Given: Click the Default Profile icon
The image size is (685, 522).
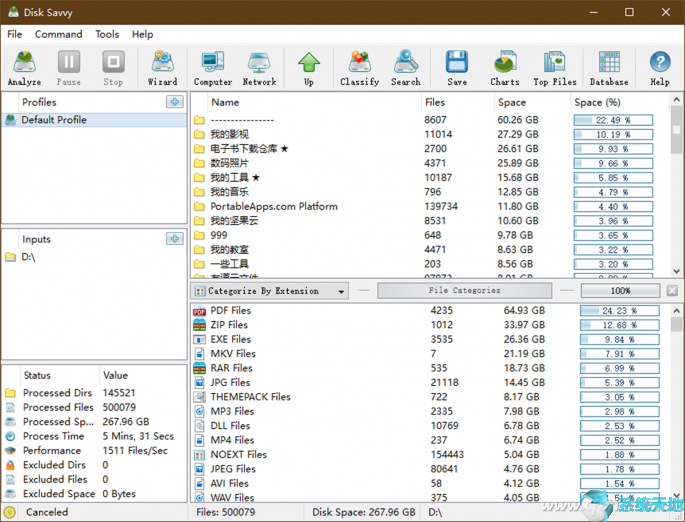Looking at the screenshot, I should pyautogui.click(x=10, y=120).
